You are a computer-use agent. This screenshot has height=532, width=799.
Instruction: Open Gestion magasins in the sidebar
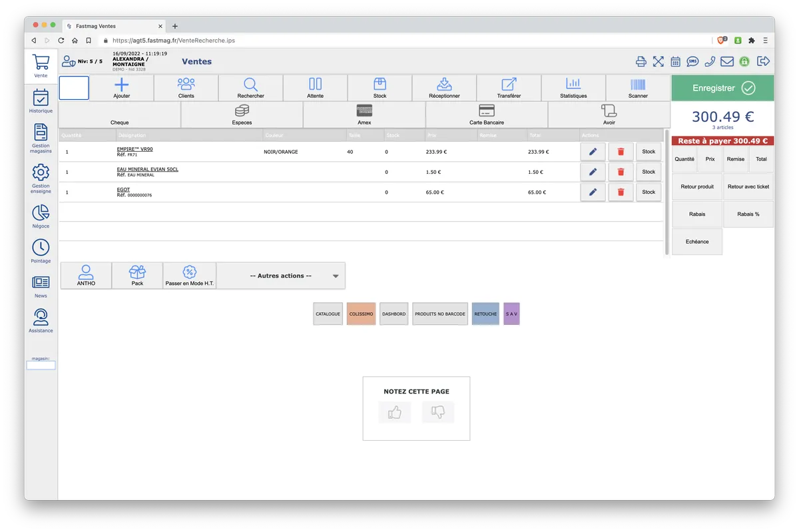pos(41,138)
